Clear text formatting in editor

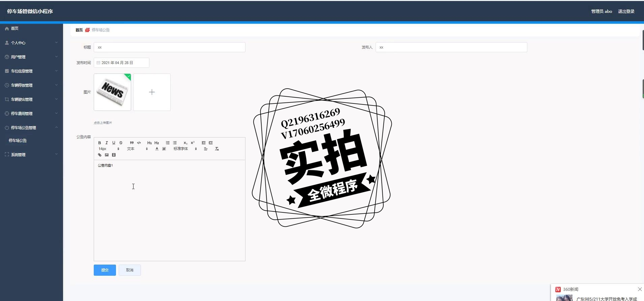tap(217, 149)
